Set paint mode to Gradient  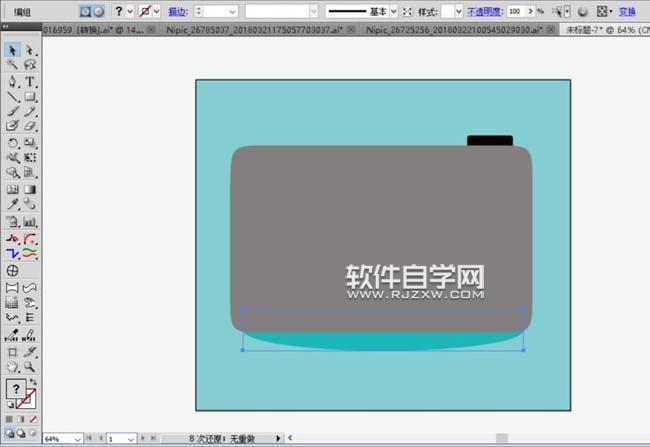[x=21, y=419]
